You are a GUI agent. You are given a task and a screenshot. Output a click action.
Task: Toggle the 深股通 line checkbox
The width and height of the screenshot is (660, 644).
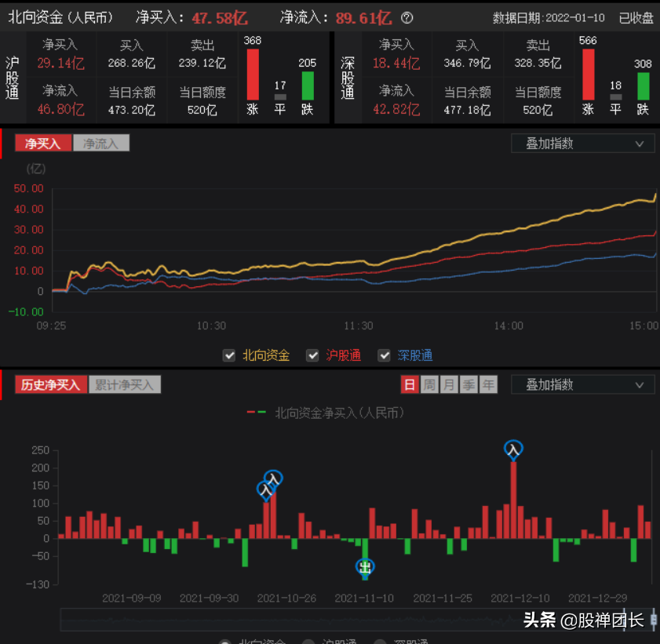tap(384, 355)
